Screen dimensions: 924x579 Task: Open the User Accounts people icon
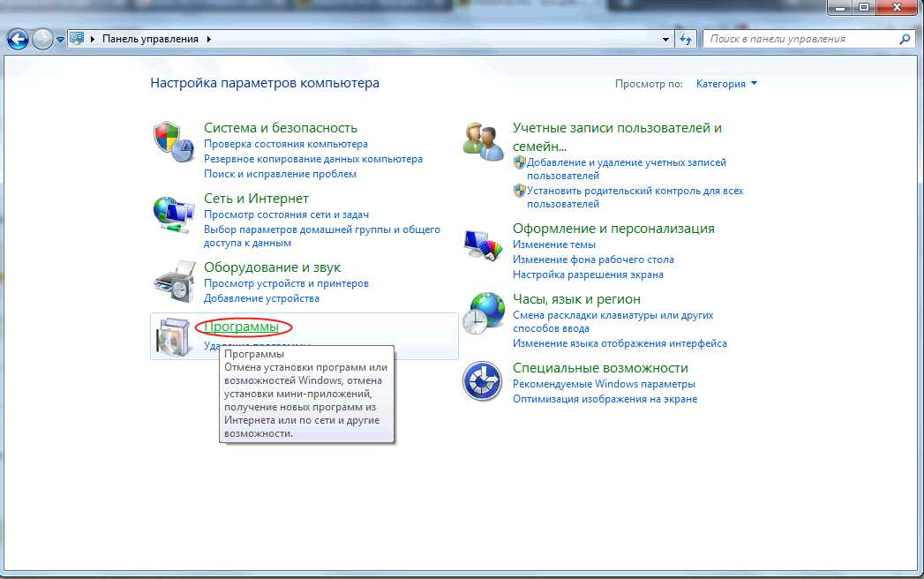[484, 141]
